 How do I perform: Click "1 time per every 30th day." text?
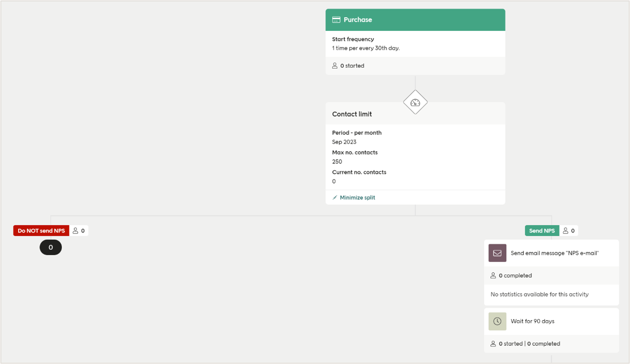(x=366, y=48)
